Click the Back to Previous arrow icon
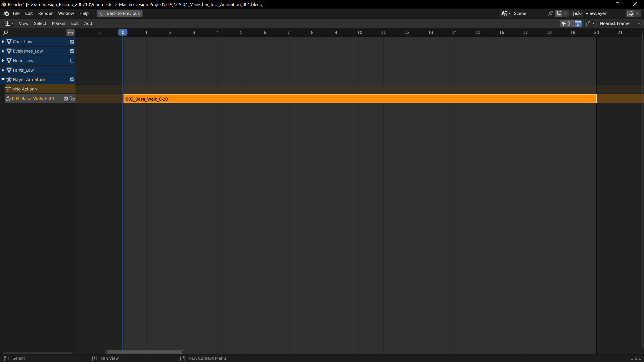This screenshot has width=644, height=362. pyautogui.click(x=101, y=13)
